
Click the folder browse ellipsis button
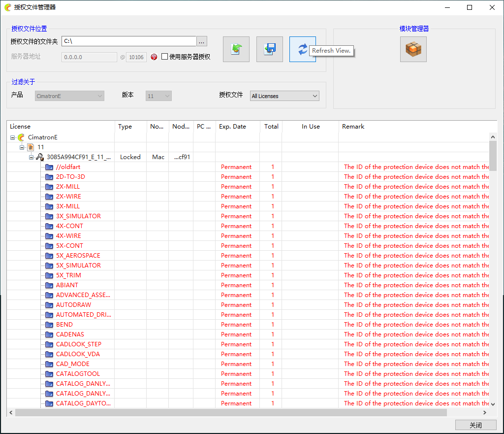pyautogui.click(x=201, y=41)
